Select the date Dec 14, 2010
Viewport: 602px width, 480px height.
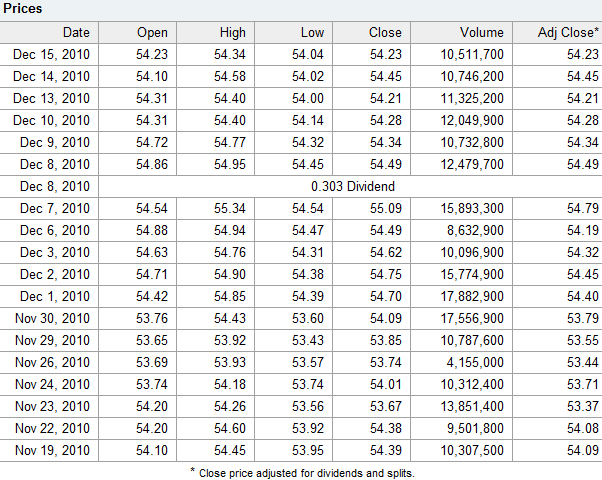(x=51, y=76)
